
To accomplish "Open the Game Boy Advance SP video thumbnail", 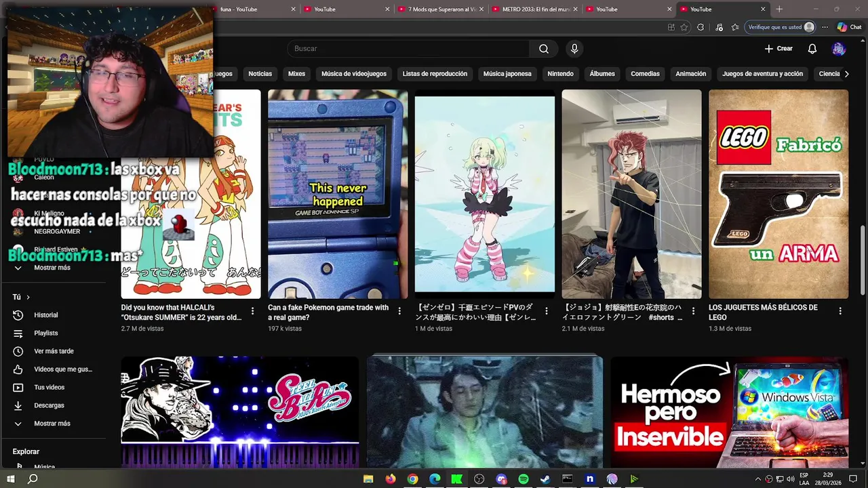I will coord(338,194).
